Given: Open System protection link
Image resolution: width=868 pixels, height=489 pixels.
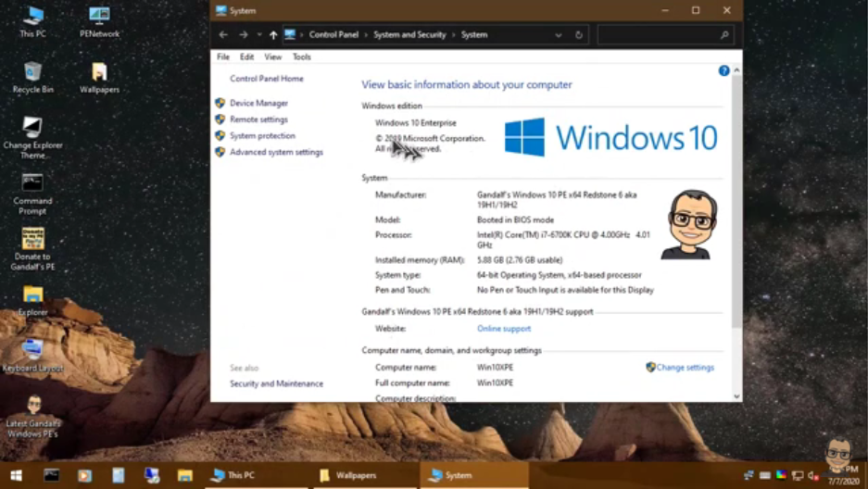Looking at the screenshot, I should coord(262,136).
